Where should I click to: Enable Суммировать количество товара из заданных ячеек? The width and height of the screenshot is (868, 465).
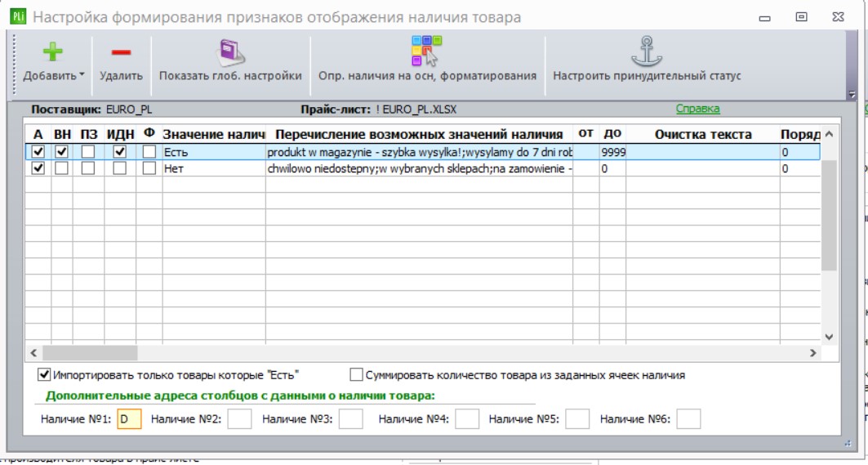click(356, 374)
